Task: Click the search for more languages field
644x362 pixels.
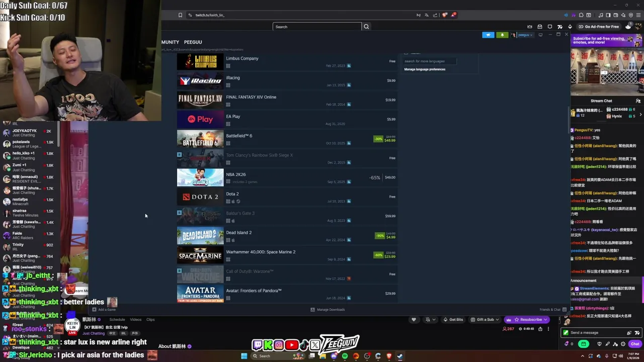Action: (x=430, y=61)
